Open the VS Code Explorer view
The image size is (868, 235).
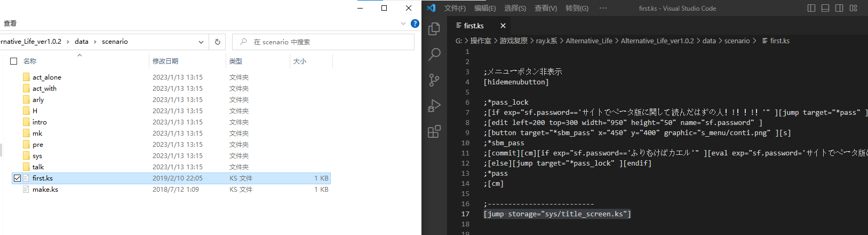click(434, 28)
